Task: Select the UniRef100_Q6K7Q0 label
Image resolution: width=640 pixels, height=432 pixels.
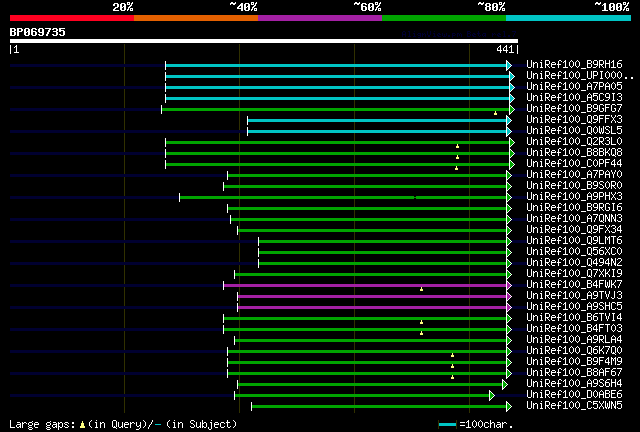Action: pos(574,351)
